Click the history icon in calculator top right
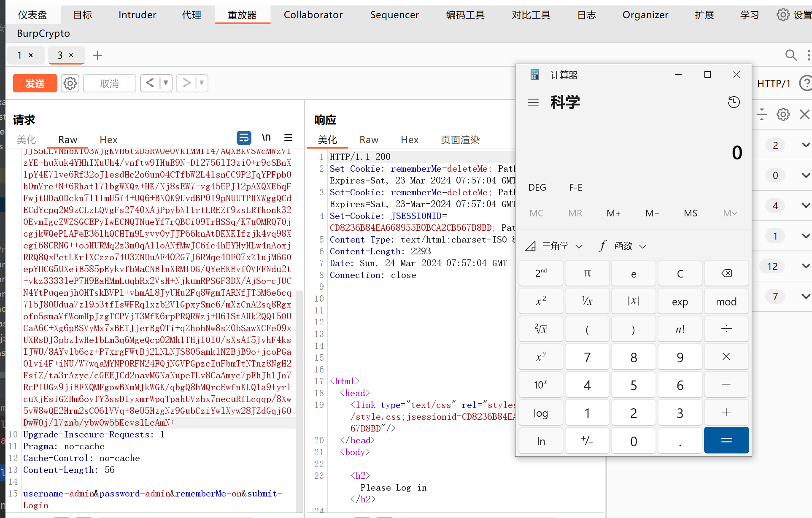 pyautogui.click(x=734, y=101)
